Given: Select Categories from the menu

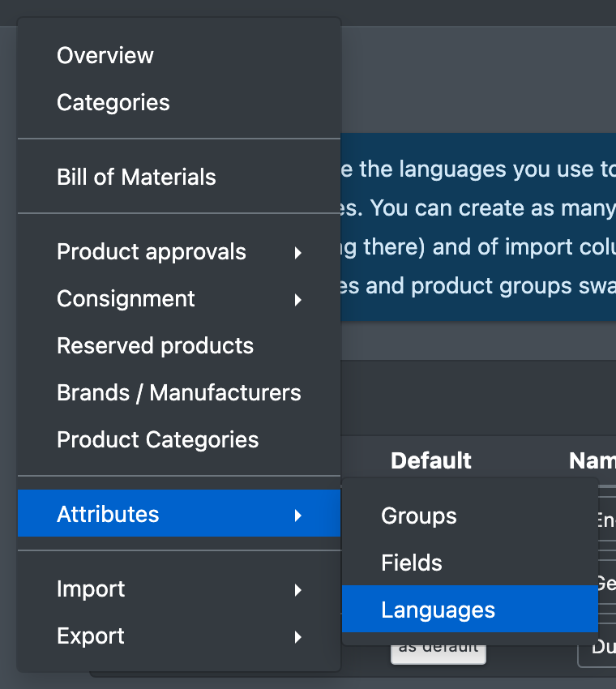Looking at the screenshot, I should point(179,103).
